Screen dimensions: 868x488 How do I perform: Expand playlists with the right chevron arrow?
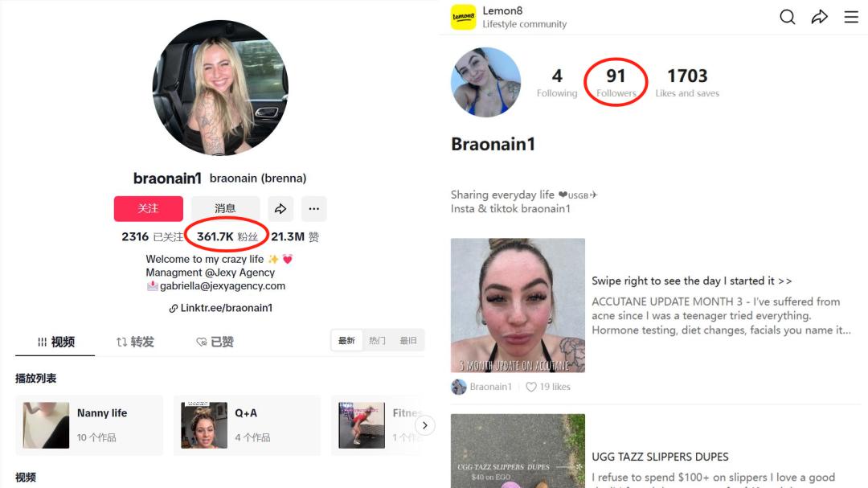tap(424, 425)
